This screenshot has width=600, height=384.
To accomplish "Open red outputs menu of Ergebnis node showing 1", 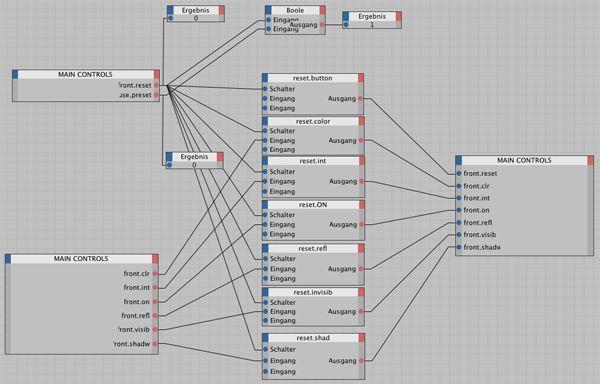I will tap(399, 16).
